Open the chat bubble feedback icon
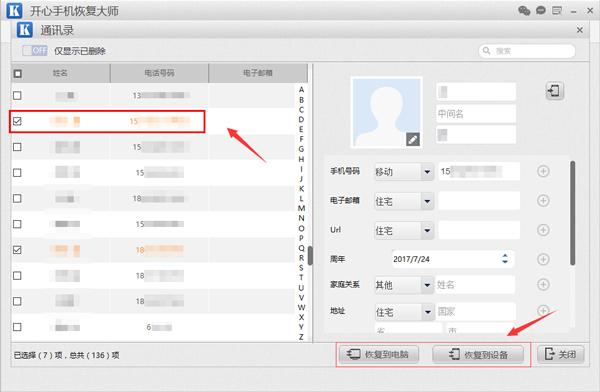The width and height of the screenshot is (600, 392). tap(541, 10)
